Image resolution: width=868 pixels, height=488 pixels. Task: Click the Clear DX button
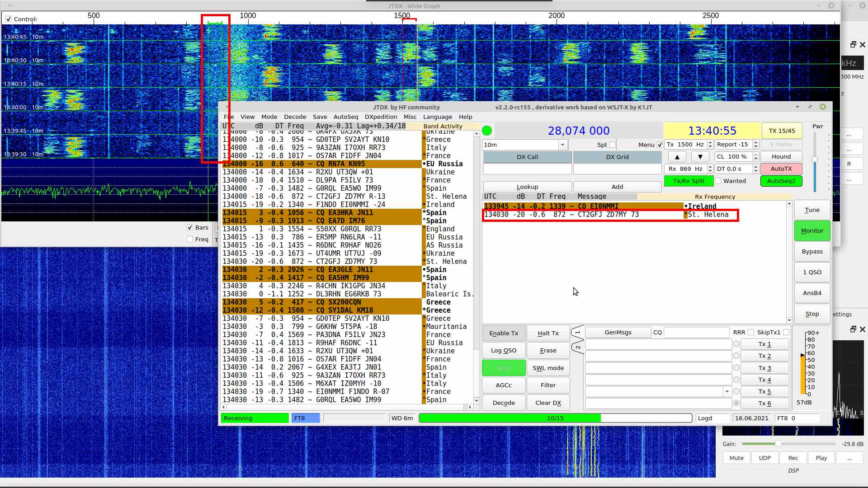[x=548, y=403]
